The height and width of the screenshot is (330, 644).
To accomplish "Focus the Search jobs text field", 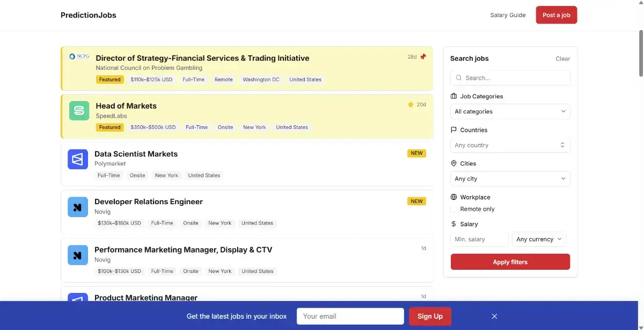I will (510, 78).
